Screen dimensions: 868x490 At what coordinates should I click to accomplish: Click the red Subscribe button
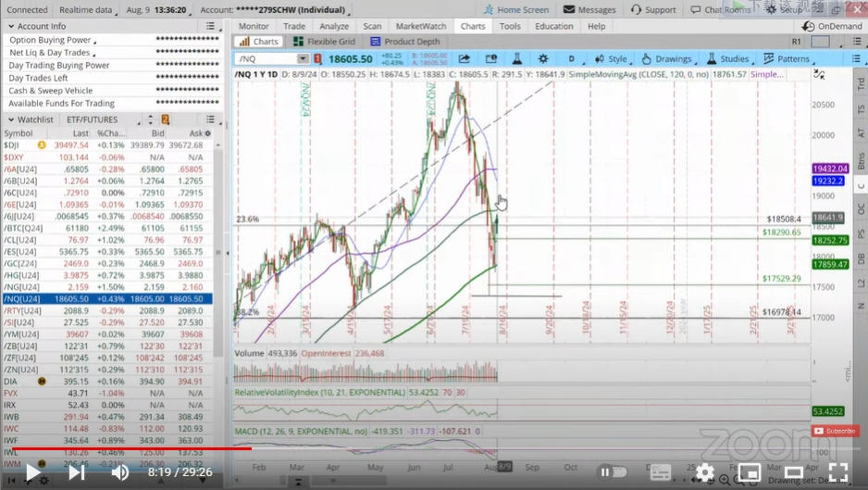point(836,431)
